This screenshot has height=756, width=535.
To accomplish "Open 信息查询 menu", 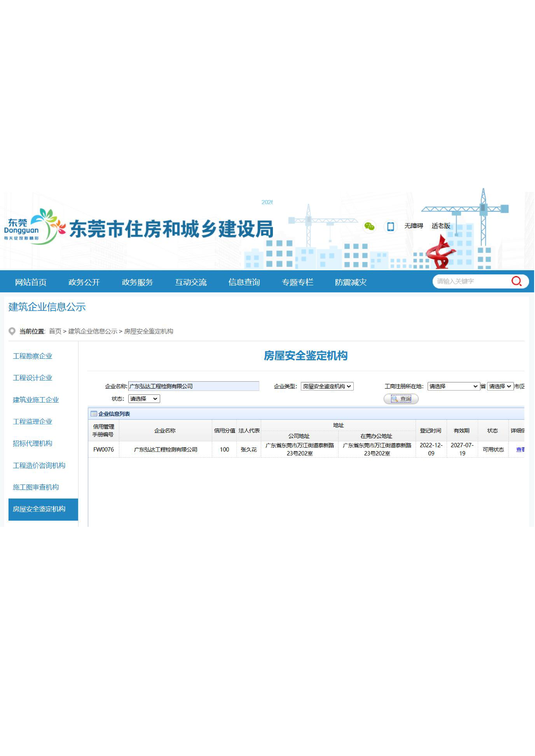I will (x=244, y=282).
